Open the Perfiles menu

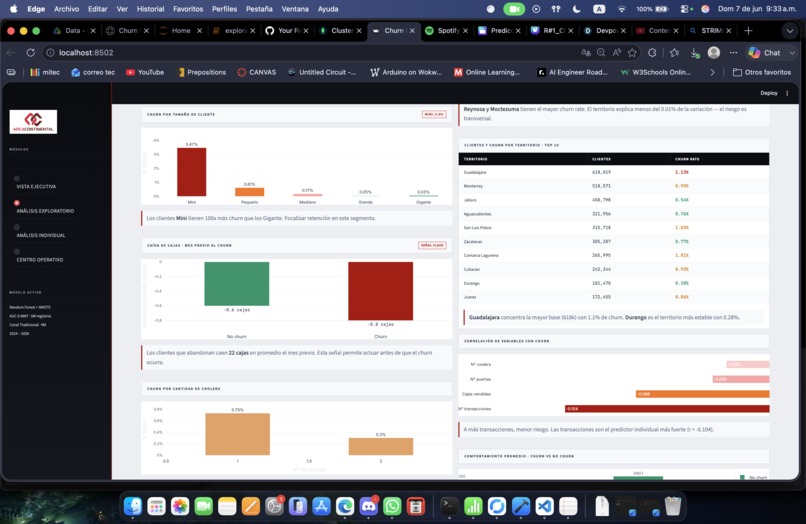[x=225, y=9]
